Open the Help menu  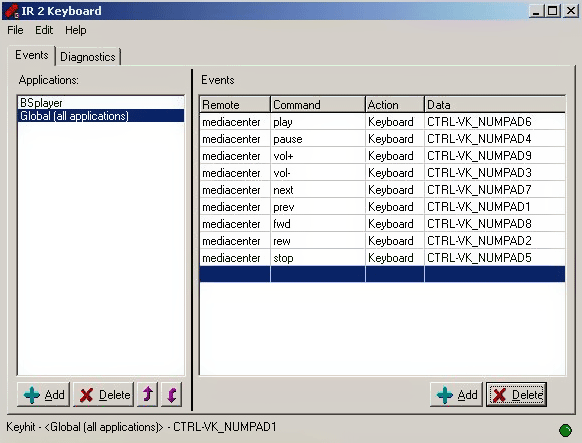76,30
